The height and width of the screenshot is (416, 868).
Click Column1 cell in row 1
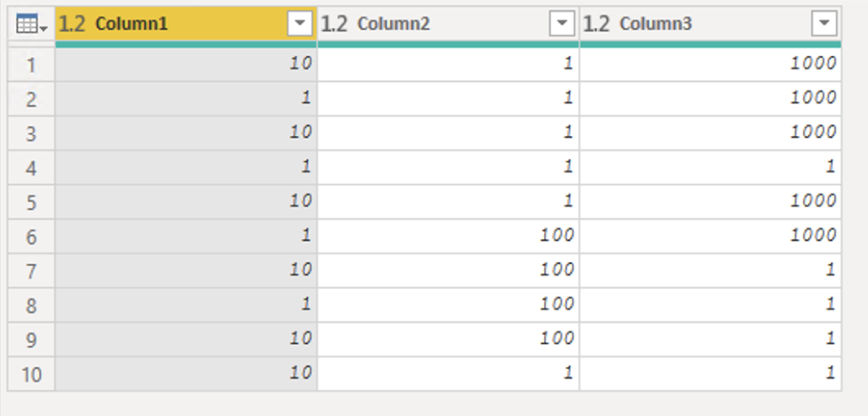coord(186,65)
